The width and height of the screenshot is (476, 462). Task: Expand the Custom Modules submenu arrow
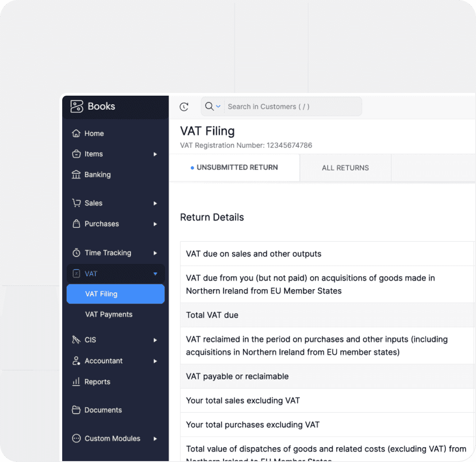(x=155, y=439)
